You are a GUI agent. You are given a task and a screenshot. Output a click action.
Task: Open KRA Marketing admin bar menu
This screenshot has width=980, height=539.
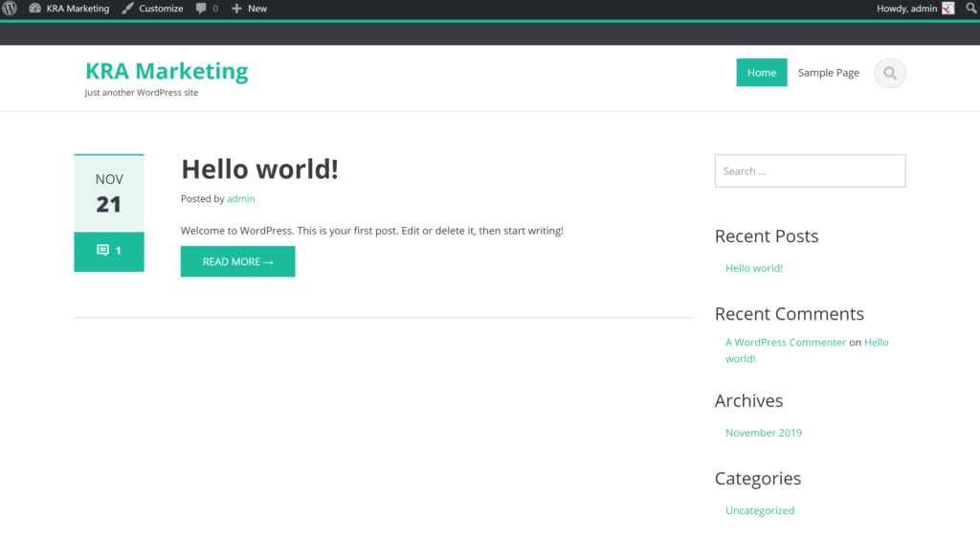point(78,8)
